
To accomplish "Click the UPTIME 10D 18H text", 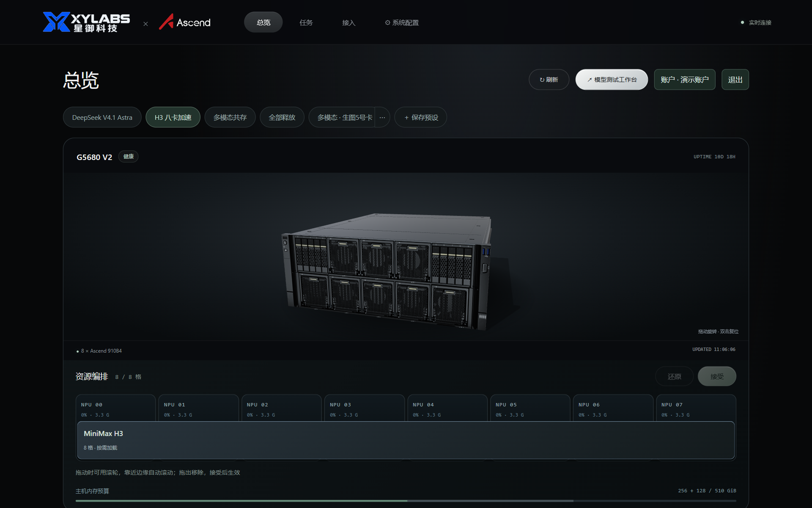I will pos(714,157).
